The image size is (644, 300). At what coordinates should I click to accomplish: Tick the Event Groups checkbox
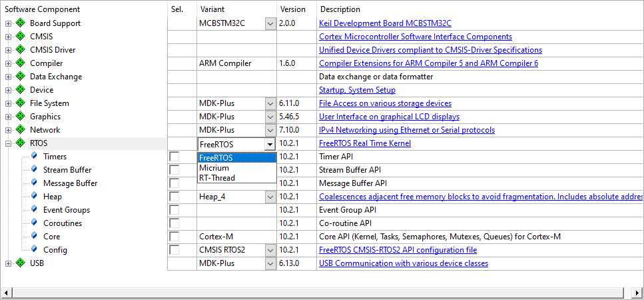coord(174,210)
